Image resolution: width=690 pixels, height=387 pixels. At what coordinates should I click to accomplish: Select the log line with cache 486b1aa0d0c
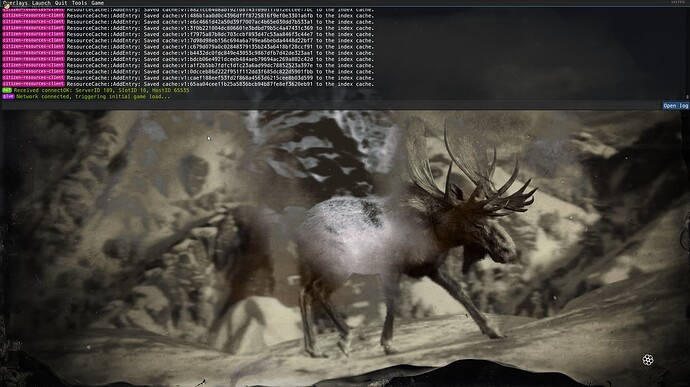(188, 15)
